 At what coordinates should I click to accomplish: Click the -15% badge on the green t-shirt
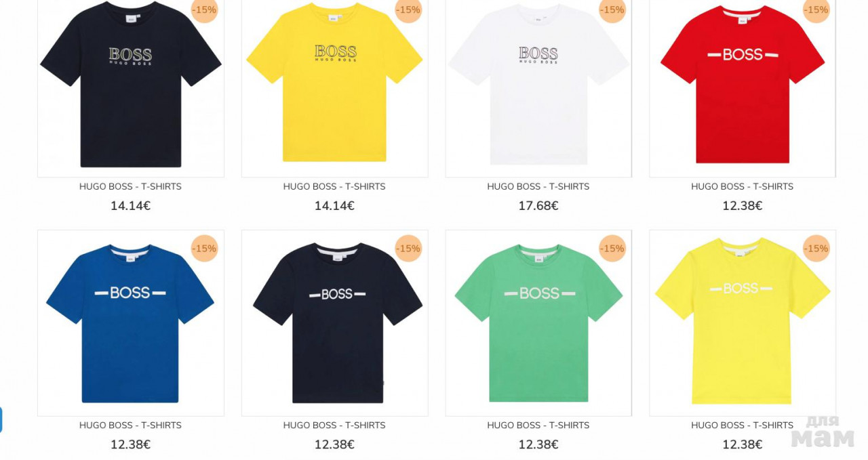pyautogui.click(x=612, y=249)
